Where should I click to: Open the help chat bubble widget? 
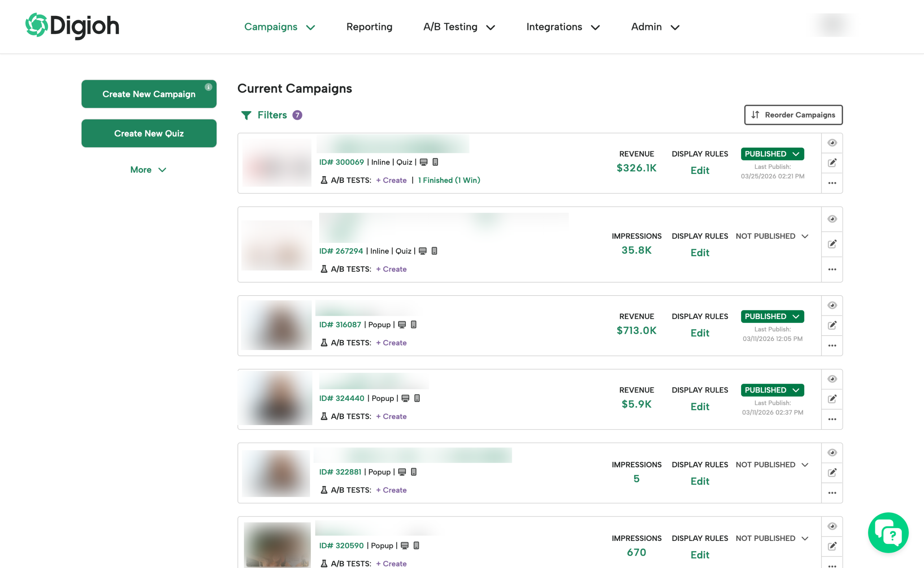[x=888, y=532]
